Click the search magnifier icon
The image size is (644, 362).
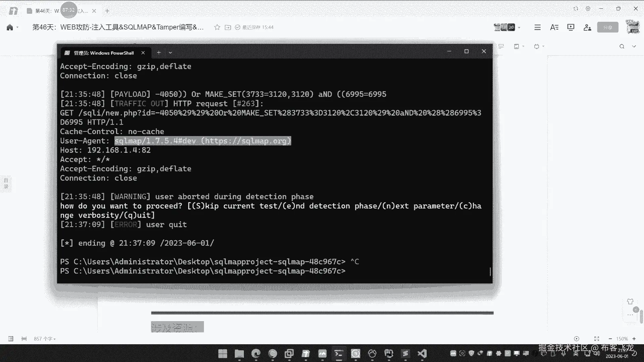click(622, 46)
